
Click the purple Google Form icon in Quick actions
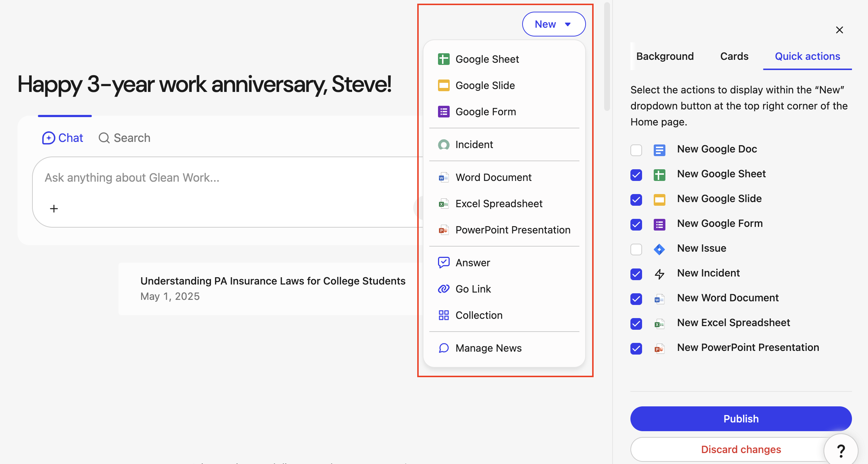(659, 224)
